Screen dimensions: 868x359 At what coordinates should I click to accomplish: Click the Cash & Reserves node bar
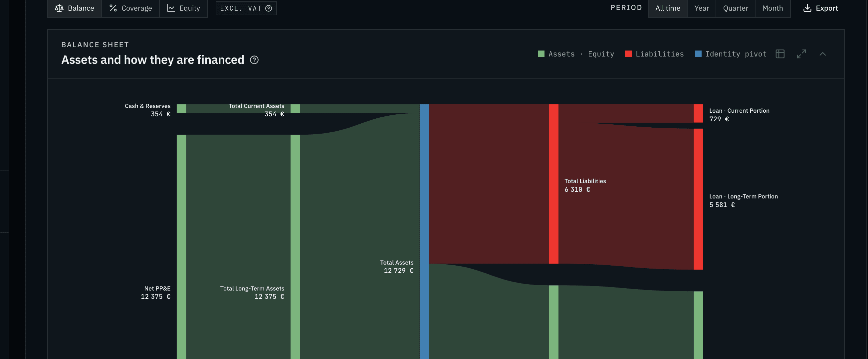coord(181,108)
